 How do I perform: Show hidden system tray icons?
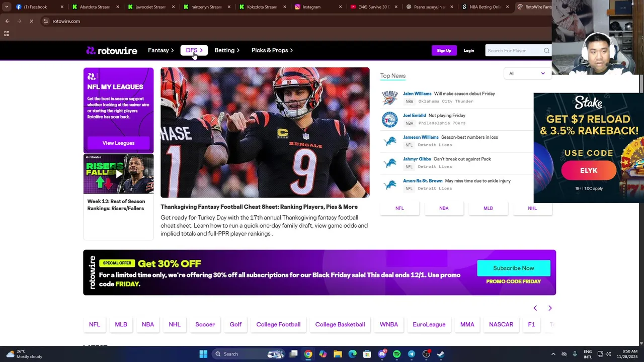tap(553, 354)
